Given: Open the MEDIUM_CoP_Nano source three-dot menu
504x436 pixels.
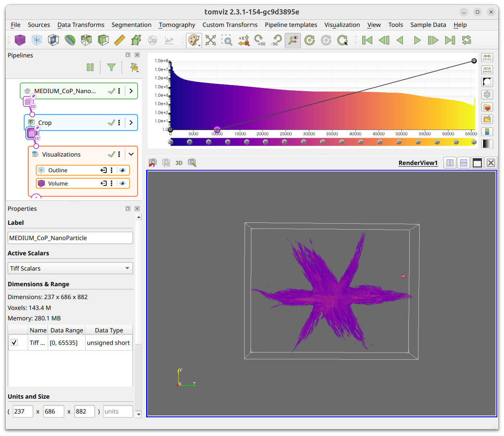Looking at the screenshot, I should (x=119, y=91).
